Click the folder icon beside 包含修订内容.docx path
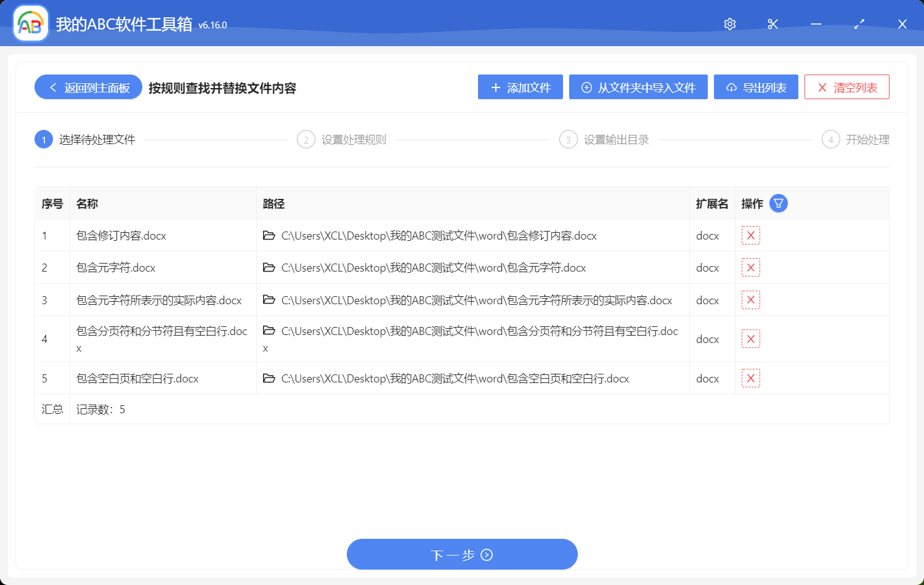 tap(269, 235)
